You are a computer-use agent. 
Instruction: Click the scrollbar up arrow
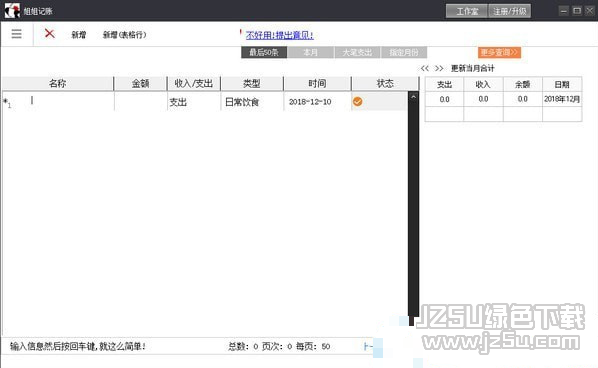coord(413,97)
